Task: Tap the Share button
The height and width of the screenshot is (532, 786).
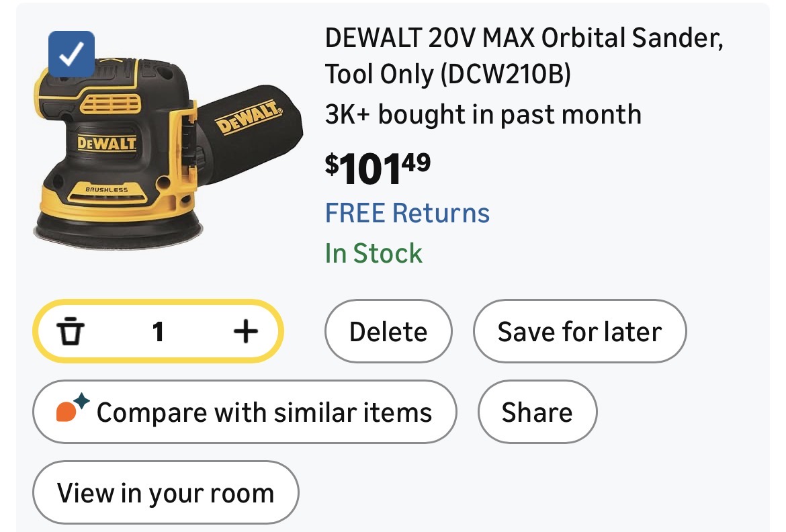Action: pyautogui.click(x=537, y=412)
